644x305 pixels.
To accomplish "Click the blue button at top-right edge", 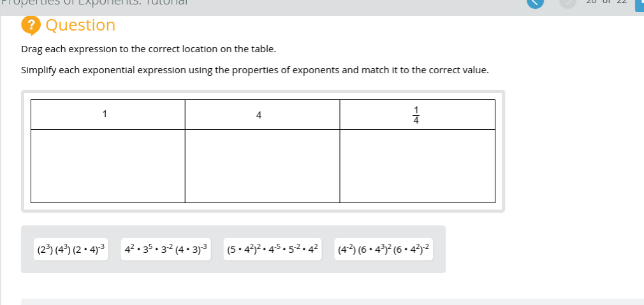I will 639,4.
